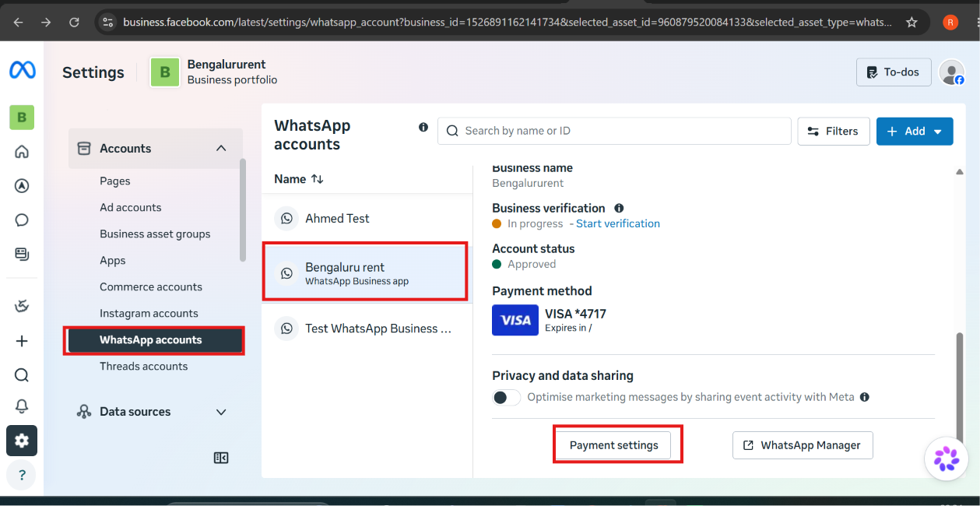Click the Filters button

(833, 132)
